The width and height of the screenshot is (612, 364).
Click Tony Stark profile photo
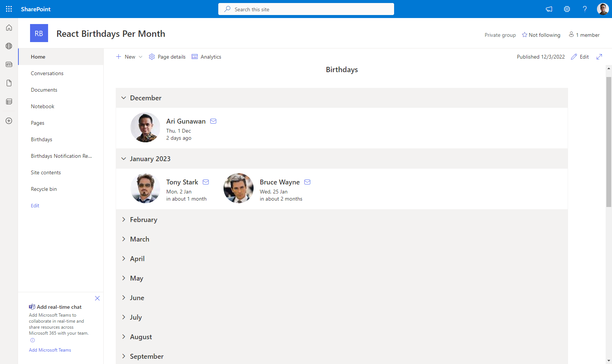(145, 188)
